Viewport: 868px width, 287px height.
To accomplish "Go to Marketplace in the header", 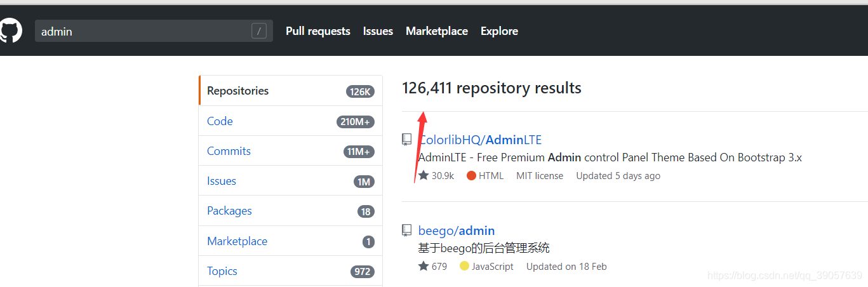I will coord(437,30).
